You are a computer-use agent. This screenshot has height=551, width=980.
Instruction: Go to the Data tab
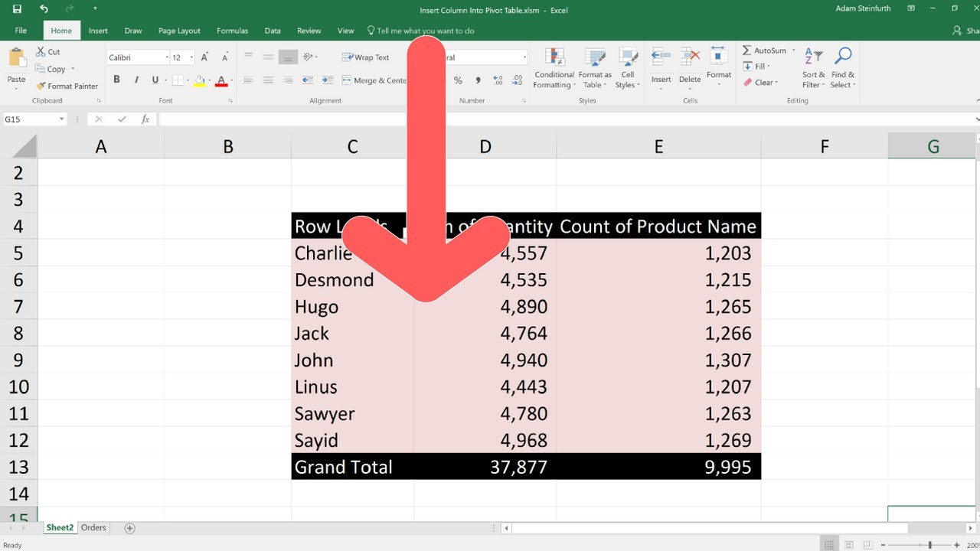(273, 31)
